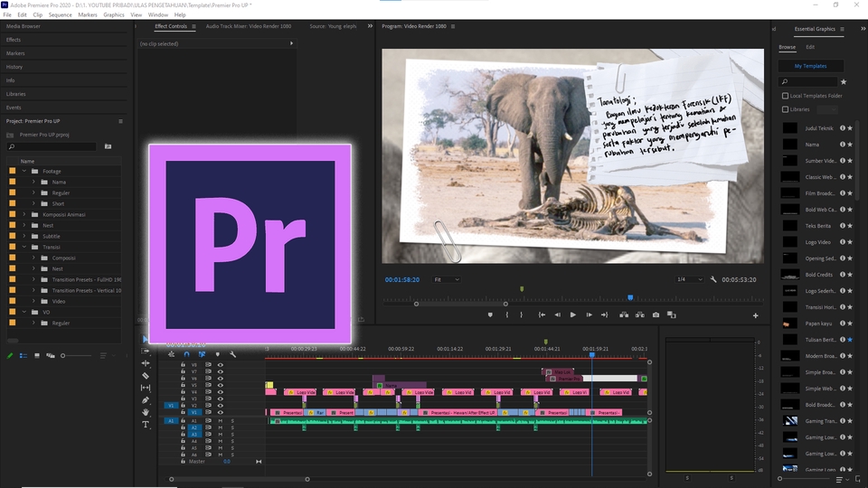This screenshot has width=868, height=488.
Task: Open the Essential Graphics panel menu
Action: [x=842, y=29]
